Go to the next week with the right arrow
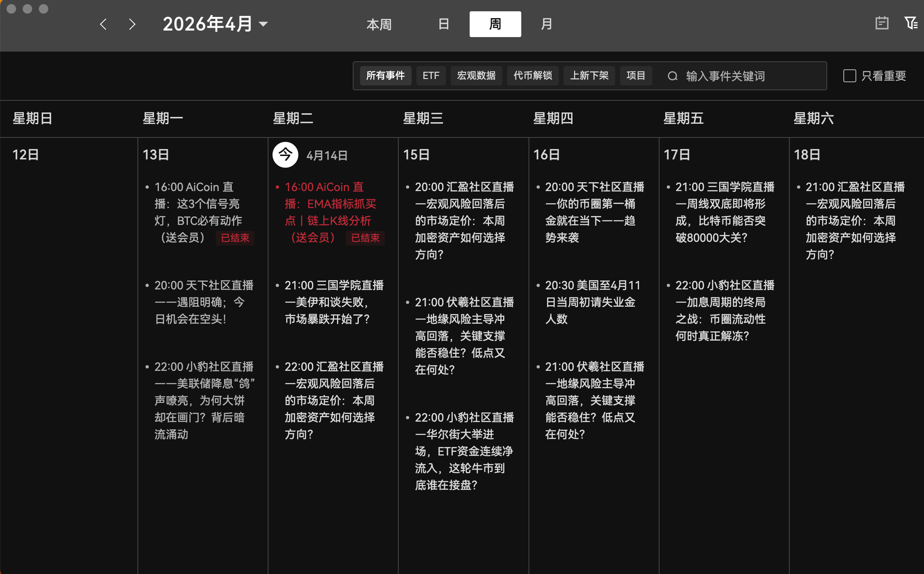Screen dimensions: 924x574 [x=132, y=24]
